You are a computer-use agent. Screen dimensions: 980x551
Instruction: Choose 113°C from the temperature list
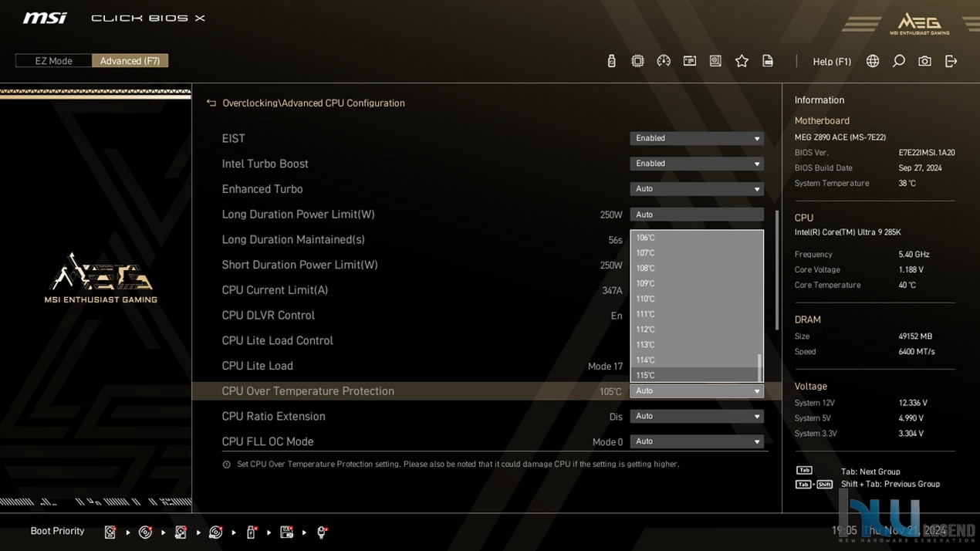(694, 345)
